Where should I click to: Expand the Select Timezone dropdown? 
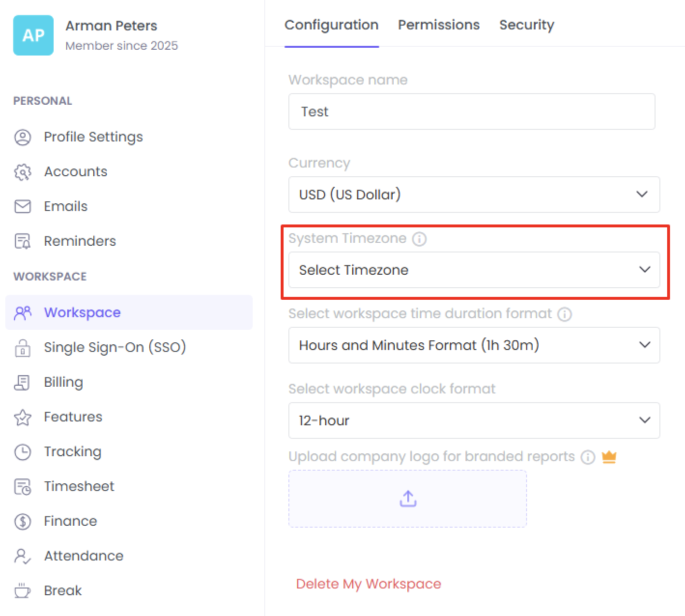click(474, 270)
